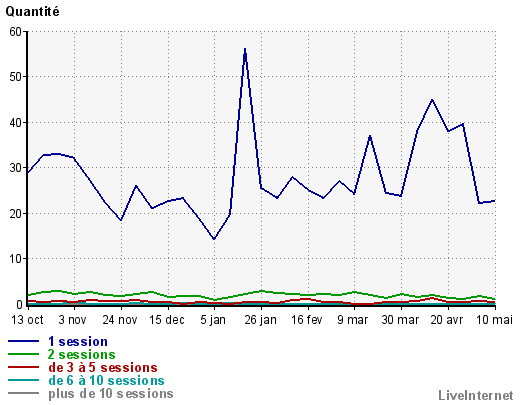This screenshot has height=405, width=520.
Task: Open the LiveInternet watermark link
Action: (x=476, y=395)
